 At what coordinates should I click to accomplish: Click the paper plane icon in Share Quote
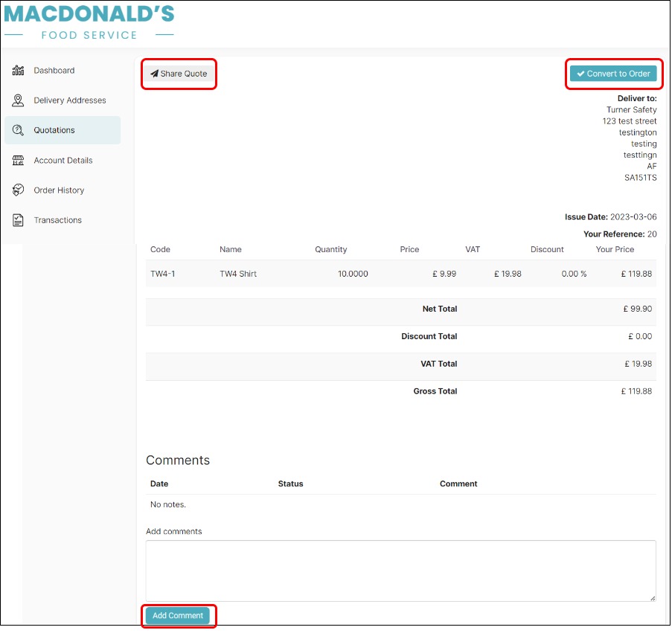[154, 74]
